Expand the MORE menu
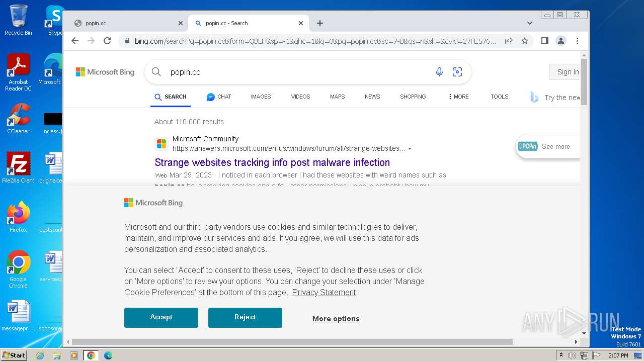 [458, 97]
